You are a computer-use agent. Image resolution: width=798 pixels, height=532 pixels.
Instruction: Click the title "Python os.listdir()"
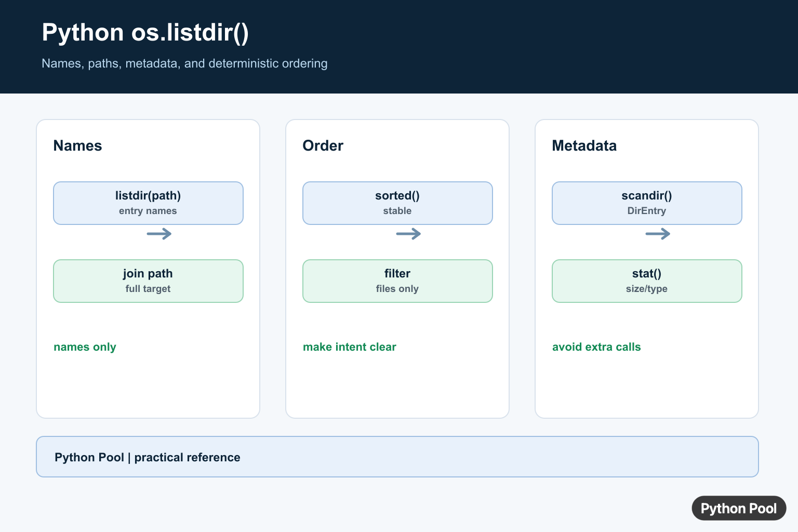tap(145, 32)
